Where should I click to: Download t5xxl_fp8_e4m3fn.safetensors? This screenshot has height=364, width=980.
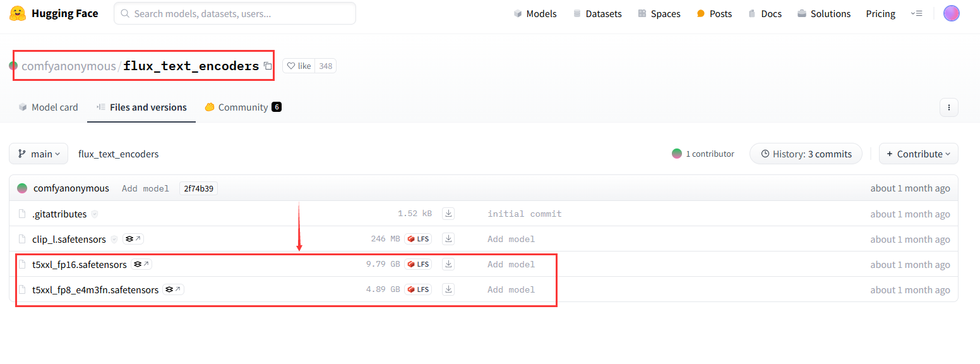click(x=448, y=289)
